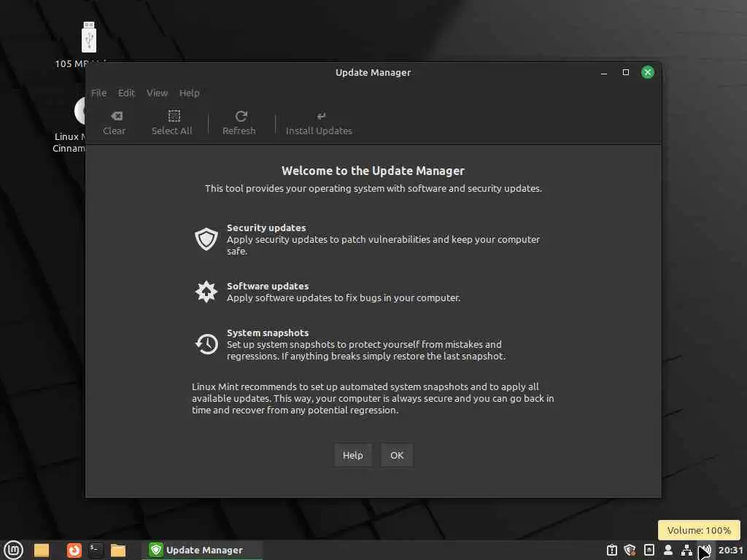Click the Update Manager window title bar
The width and height of the screenshot is (747, 560).
(x=373, y=72)
